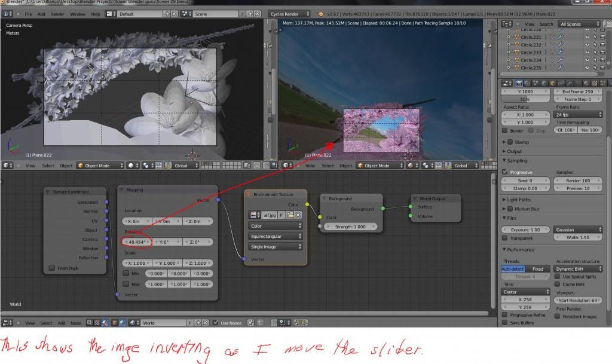Click add new world plus icon

pyautogui.click(x=198, y=323)
